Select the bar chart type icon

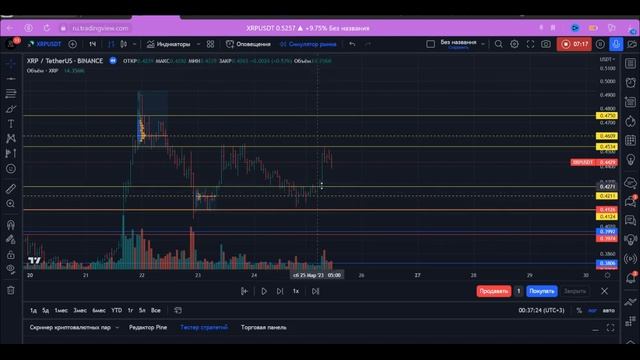pyautogui.click(x=111, y=44)
